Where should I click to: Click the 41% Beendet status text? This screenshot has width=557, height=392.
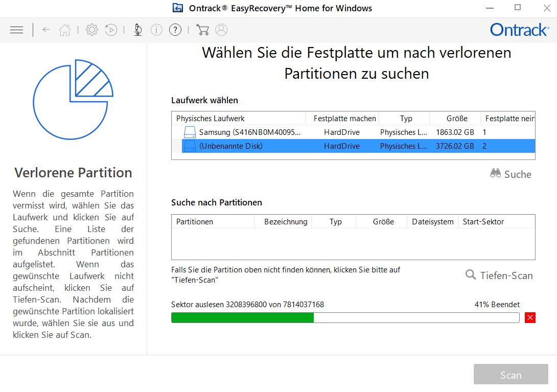497,305
